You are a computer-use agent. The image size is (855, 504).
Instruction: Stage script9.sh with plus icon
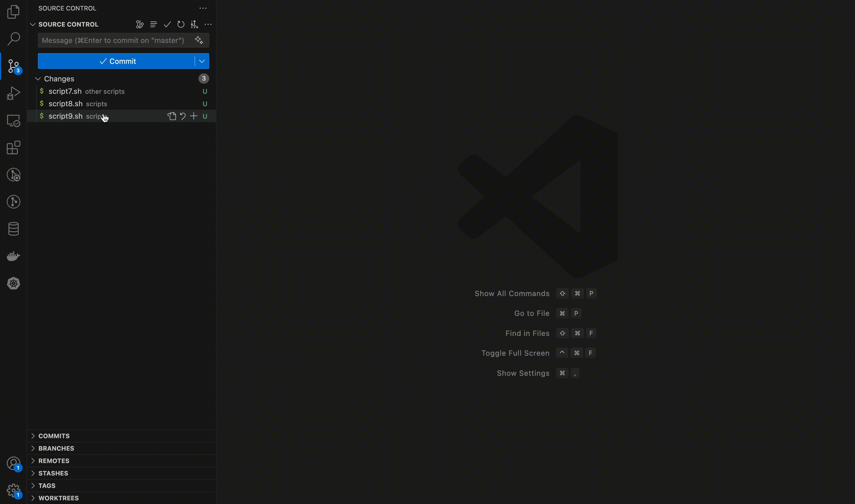[194, 116]
